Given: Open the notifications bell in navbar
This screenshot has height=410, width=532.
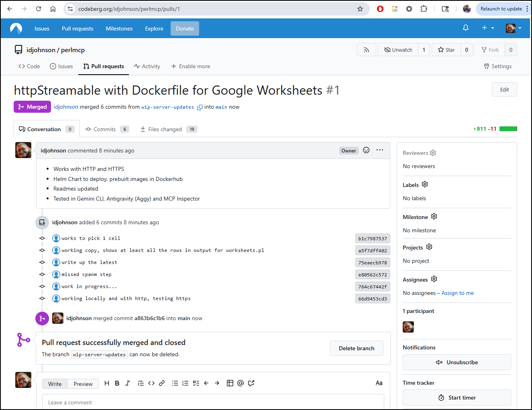Looking at the screenshot, I should click(466, 28).
